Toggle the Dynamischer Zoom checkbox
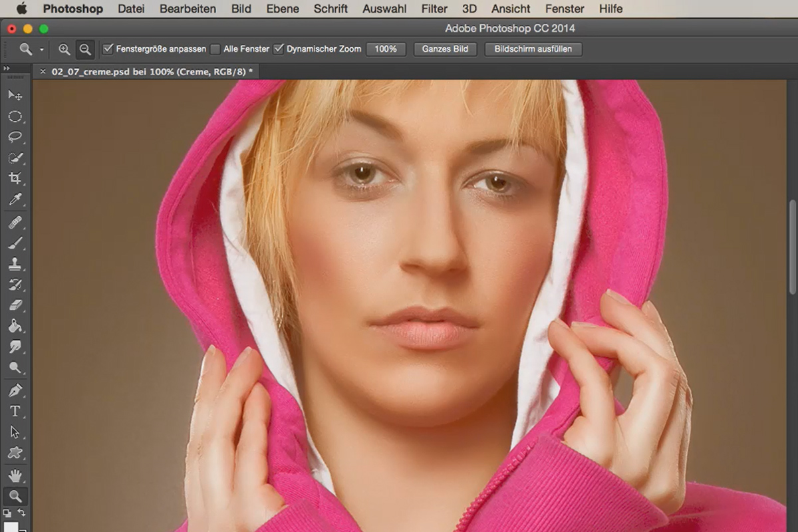The height and width of the screenshot is (532, 798). 279,49
